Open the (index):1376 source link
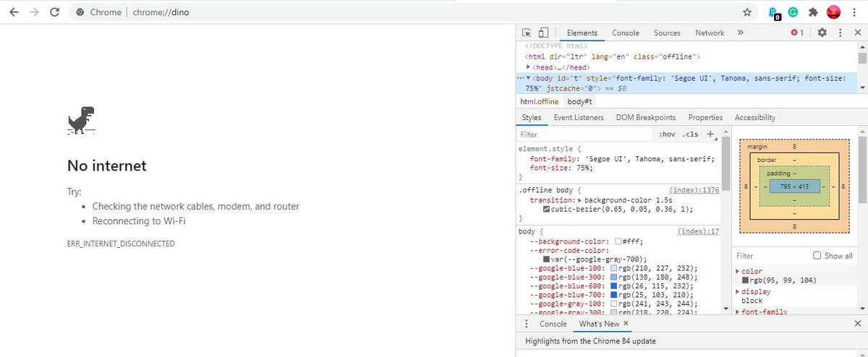 pos(694,190)
